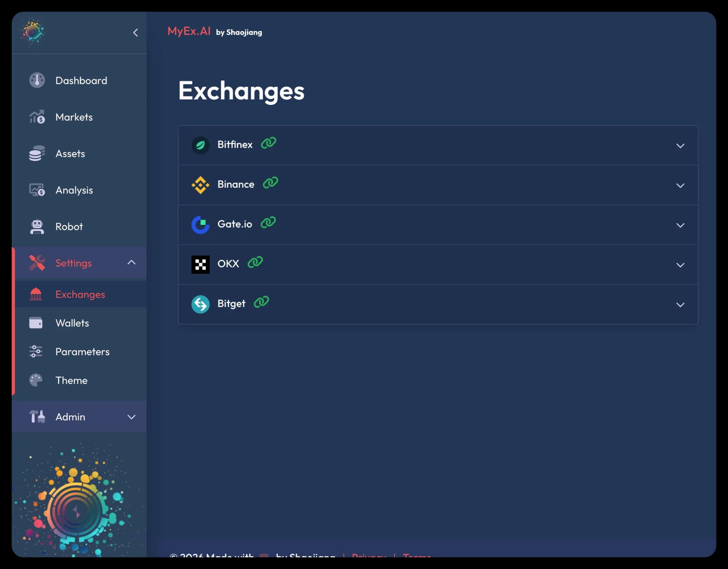The height and width of the screenshot is (569, 728).
Task: Click the Analysis monitor icon
Action: pos(37,190)
